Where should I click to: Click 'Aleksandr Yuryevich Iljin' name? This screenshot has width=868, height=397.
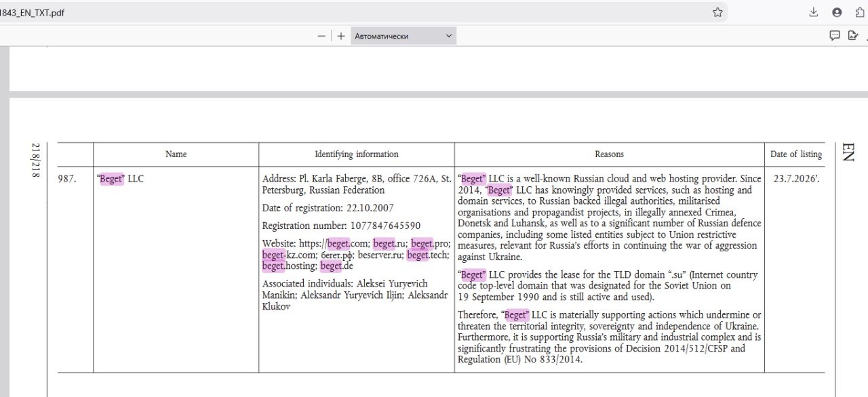click(350, 295)
